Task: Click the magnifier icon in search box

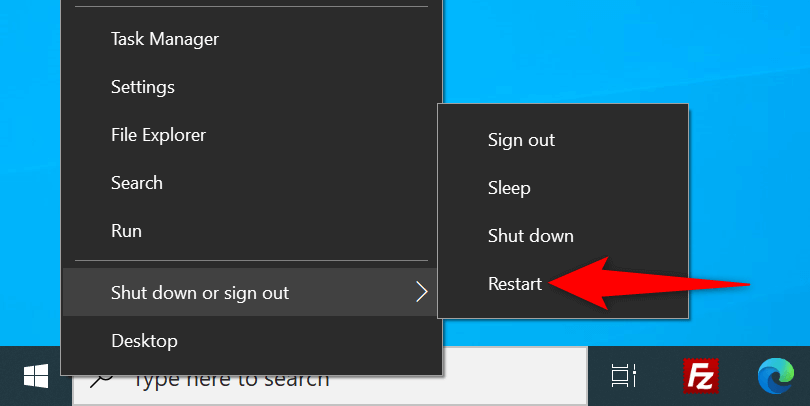Action: coord(101,381)
